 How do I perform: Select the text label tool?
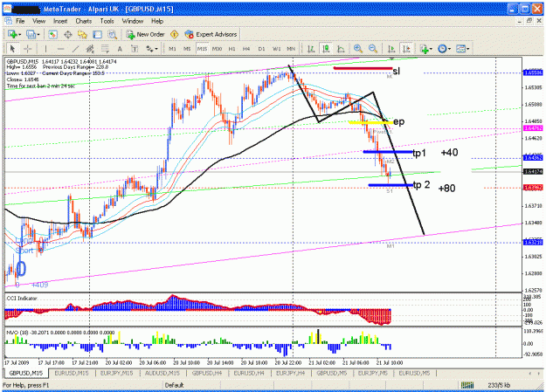point(135,49)
